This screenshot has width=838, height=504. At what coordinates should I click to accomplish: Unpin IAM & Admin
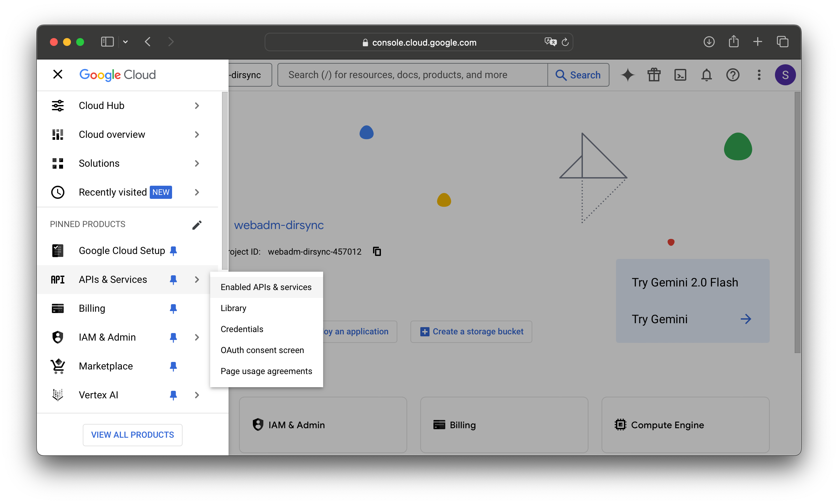coord(173,337)
